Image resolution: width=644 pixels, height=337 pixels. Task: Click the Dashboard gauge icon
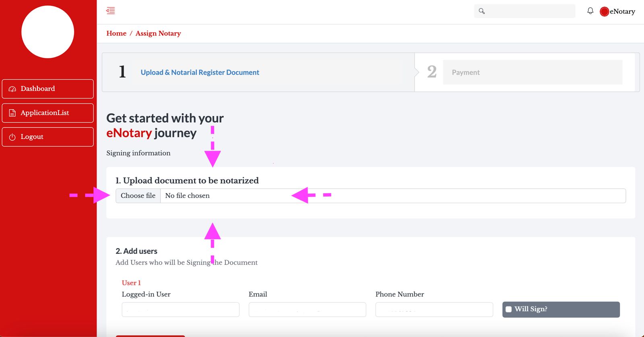(x=12, y=89)
